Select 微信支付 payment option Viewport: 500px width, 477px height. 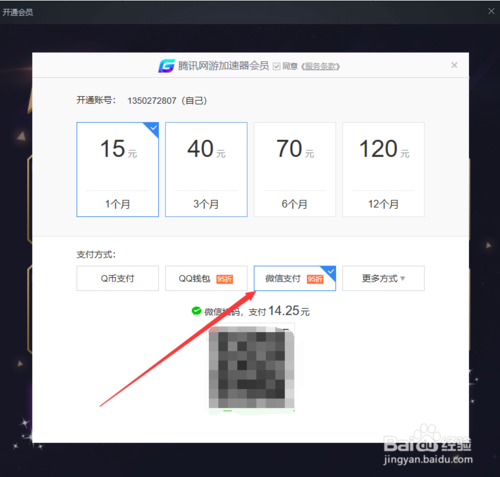pos(295,278)
